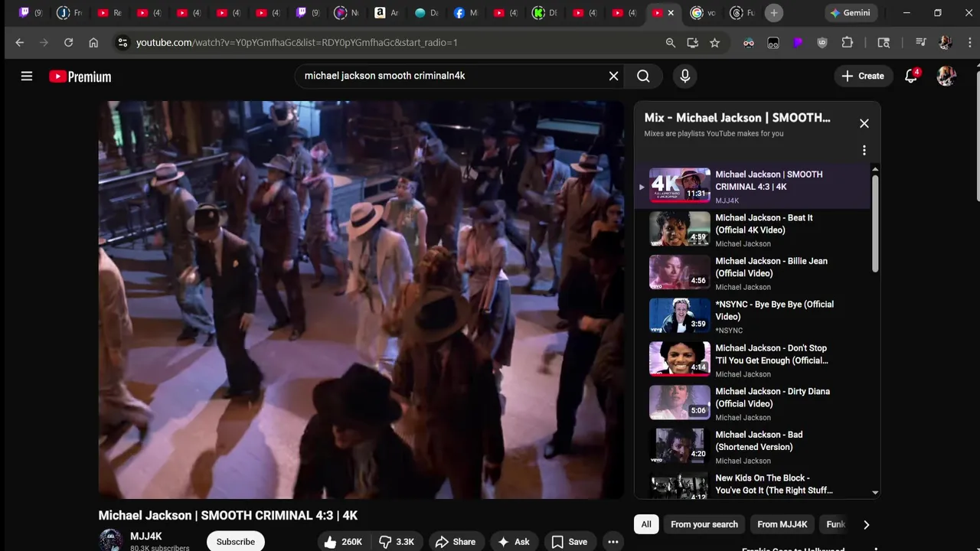Clear the search box with the X
This screenshot has height=551, width=980.
613,76
